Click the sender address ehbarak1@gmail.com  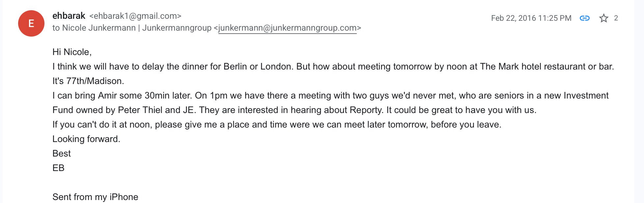(135, 16)
